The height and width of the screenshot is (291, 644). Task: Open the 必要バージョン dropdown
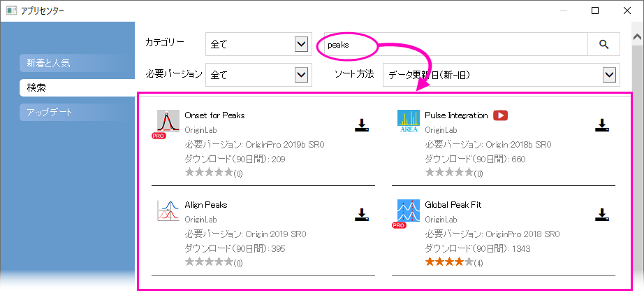[x=258, y=75]
